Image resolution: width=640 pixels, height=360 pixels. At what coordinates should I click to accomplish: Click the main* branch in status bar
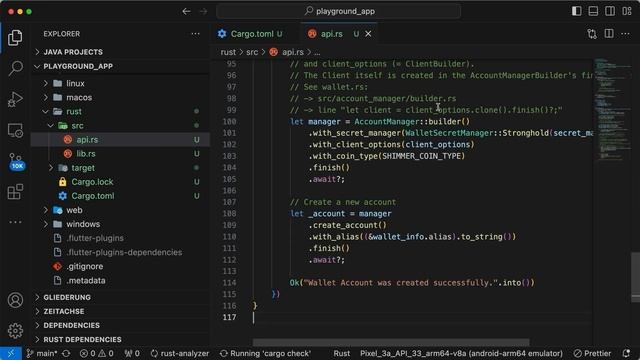[42, 353]
